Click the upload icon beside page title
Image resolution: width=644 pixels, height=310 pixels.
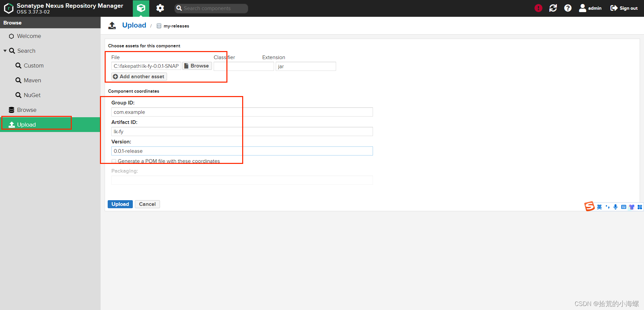click(x=112, y=26)
